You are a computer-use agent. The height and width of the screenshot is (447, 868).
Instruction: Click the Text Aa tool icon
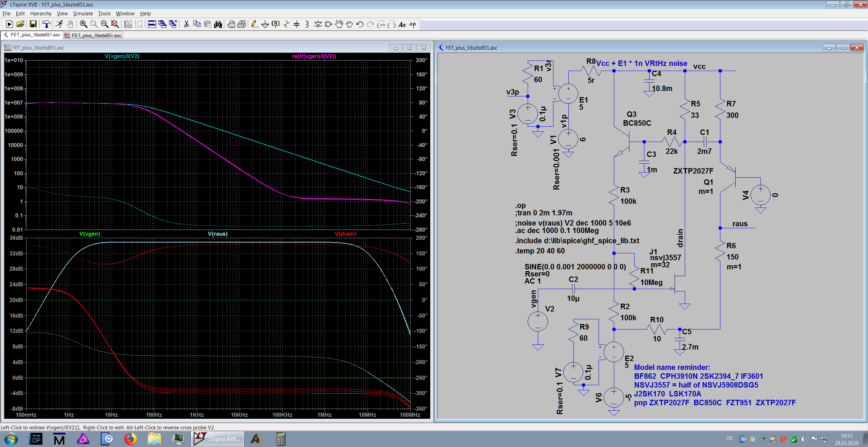(402, 24)
